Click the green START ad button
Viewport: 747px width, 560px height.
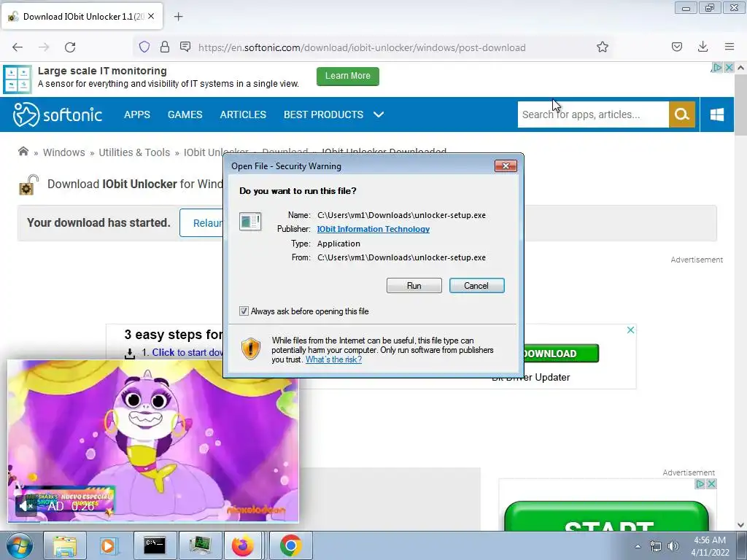(606, 517)
